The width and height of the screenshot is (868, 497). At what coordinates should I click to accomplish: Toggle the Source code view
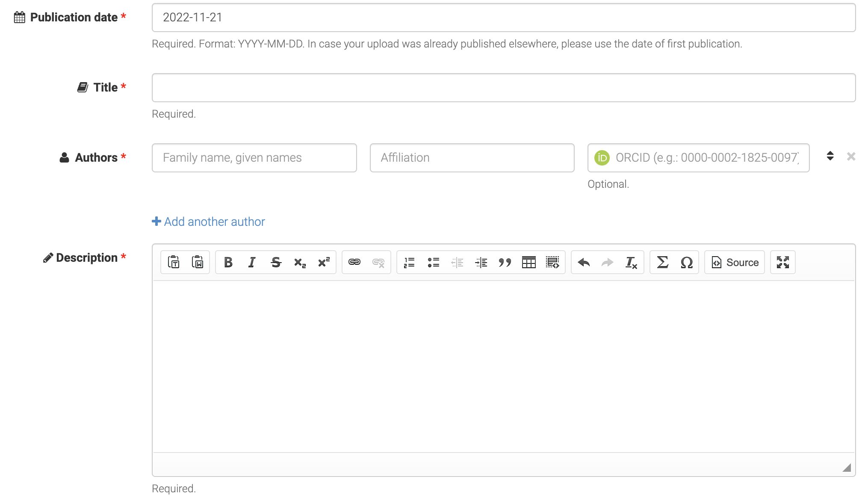pos(735,262)
